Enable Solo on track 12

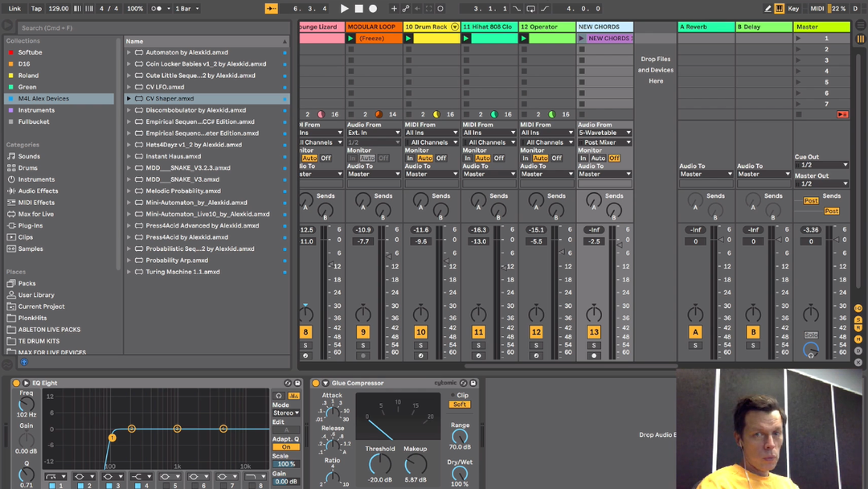(x=536, y=345)
